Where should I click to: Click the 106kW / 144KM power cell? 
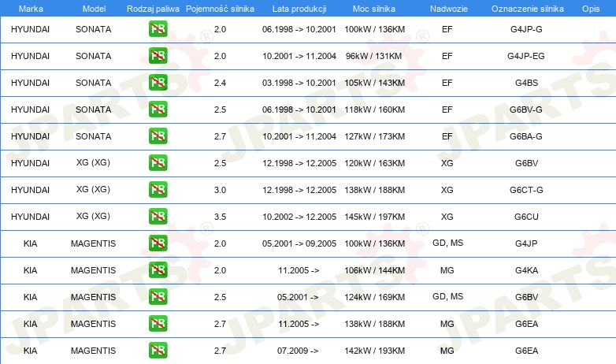(x=374, y=270)
